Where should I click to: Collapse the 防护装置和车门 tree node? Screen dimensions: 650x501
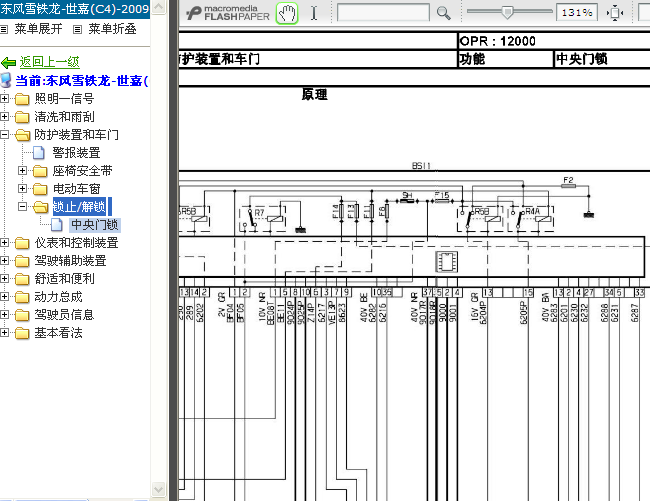4,134
